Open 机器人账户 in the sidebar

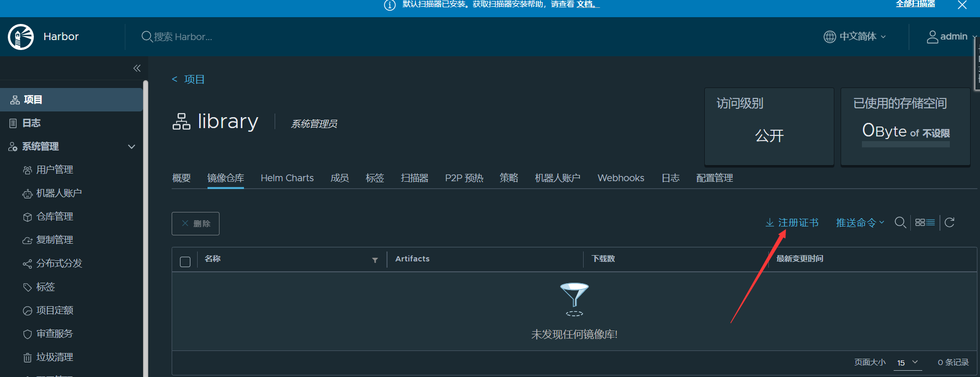pos(59,193)
